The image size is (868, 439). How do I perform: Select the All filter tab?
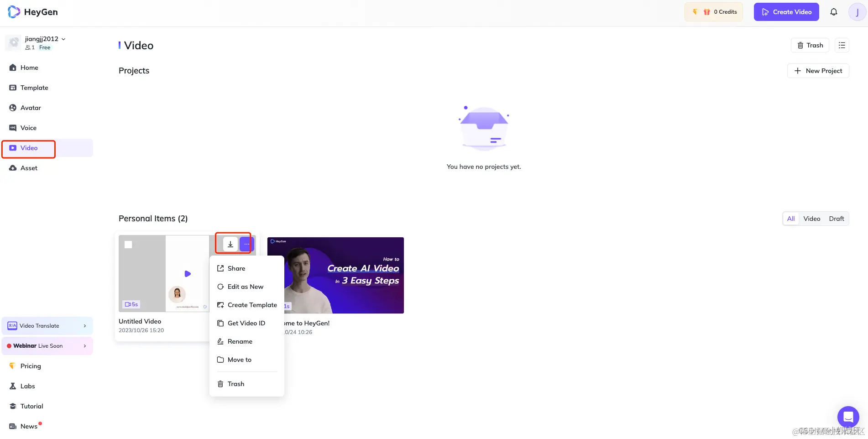pyautogui.click(x=790, y=219)
